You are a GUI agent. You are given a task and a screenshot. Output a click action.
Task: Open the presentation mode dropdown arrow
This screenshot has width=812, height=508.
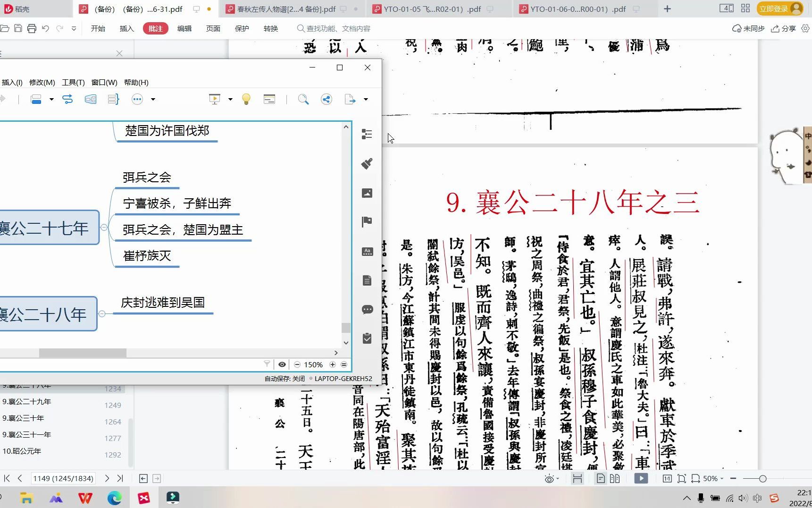point(230,99)
